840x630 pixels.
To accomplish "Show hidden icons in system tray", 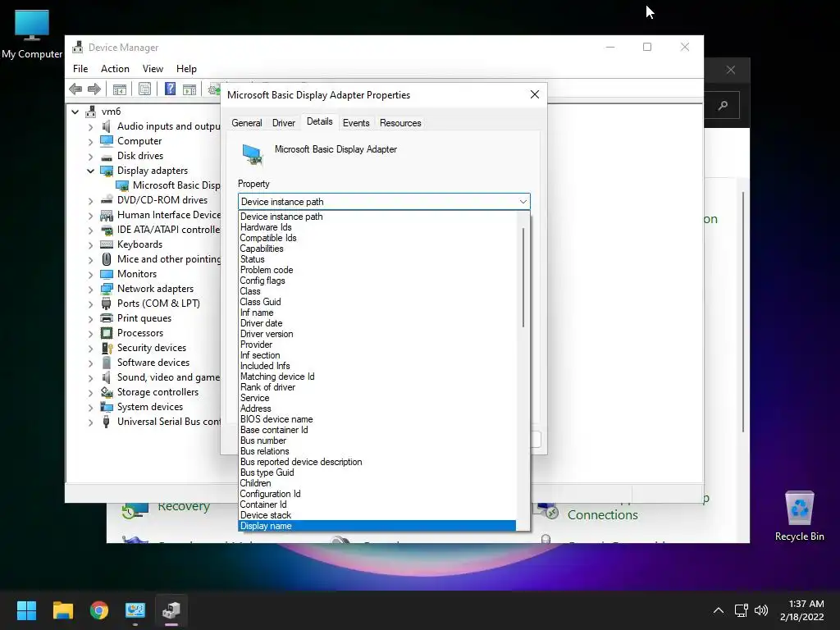I will coord(719,610).
